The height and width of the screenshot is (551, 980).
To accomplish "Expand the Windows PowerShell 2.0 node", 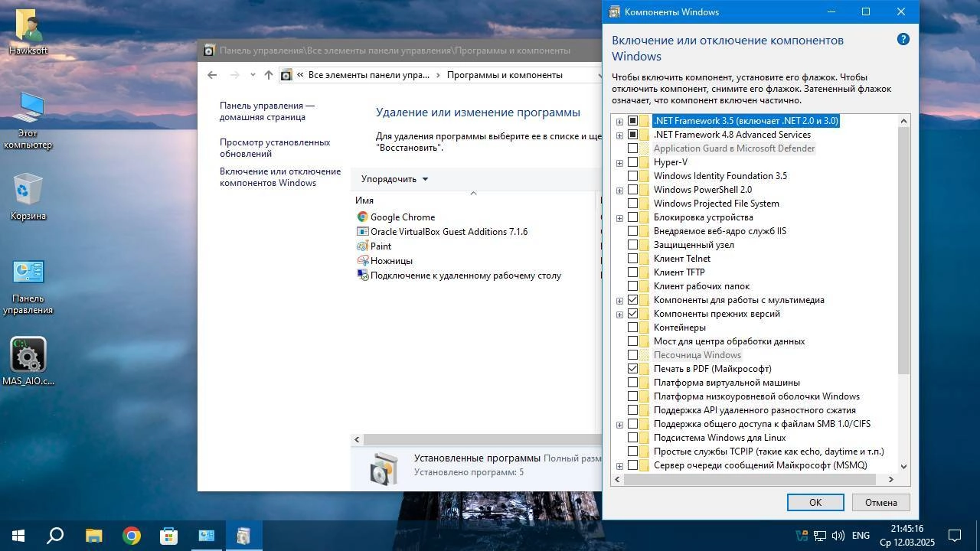I will 619,191.
